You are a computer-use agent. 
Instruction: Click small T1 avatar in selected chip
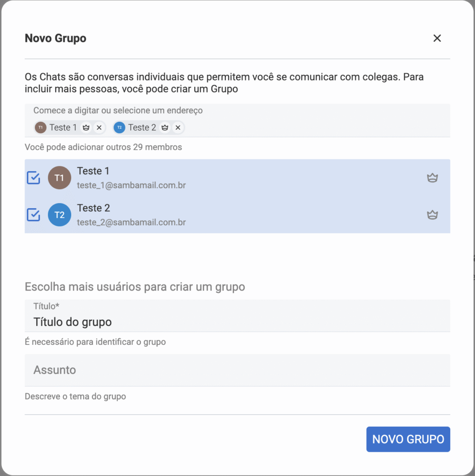tap(41, 127)
